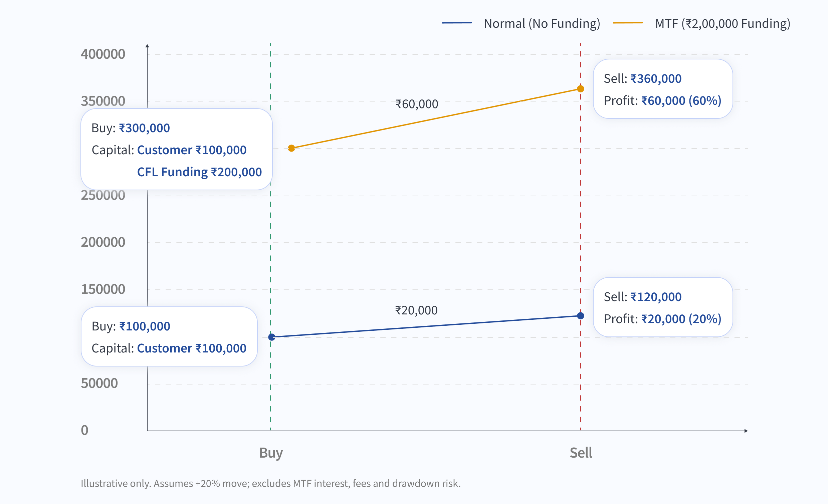Click the "Buy" x-axis label
This screenshot has width=828, height=504.
[271, 453]
